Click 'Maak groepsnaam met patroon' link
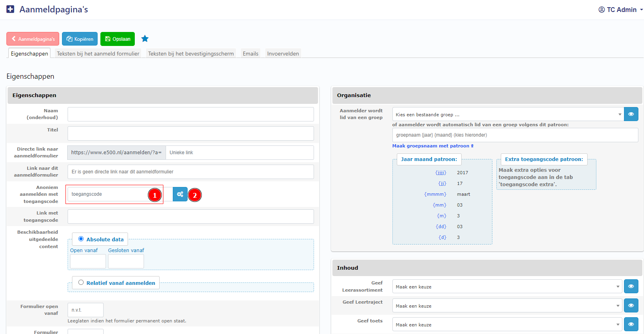 pyautogui.click(x=432, y=146)
